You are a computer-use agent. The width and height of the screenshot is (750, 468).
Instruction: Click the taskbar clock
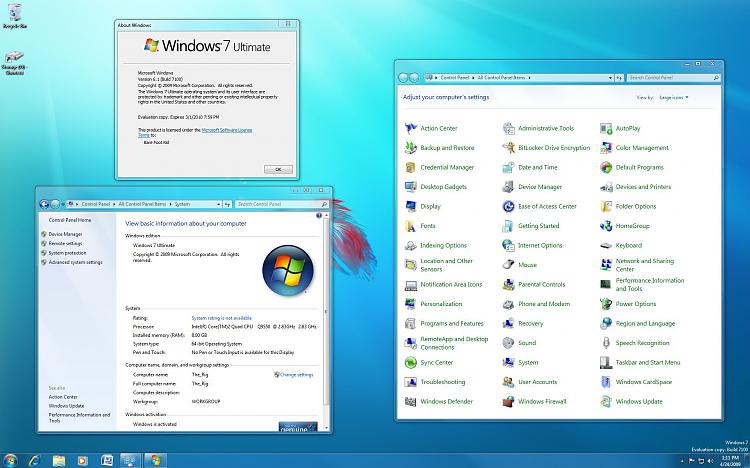[x=729, y=461]
